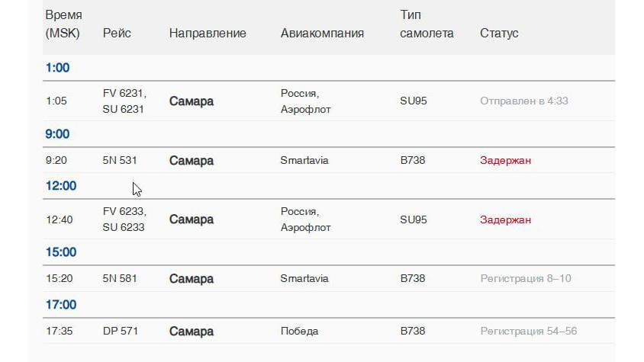
Task: Select the Победа airline cell
Action: pos(299,332)
